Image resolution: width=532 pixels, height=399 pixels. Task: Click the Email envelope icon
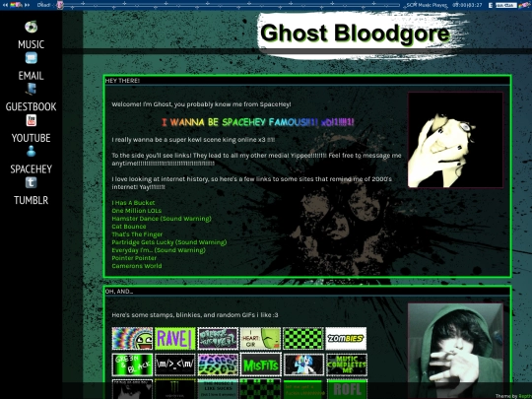[32, 58]
